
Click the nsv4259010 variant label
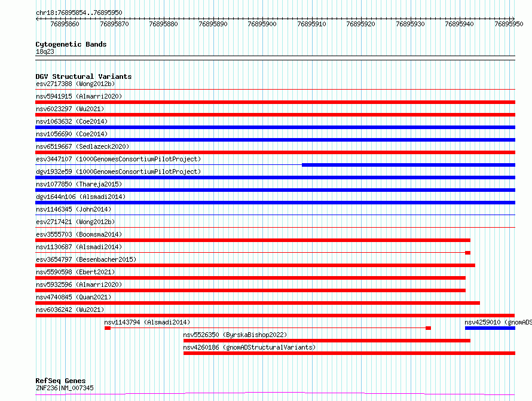pos(498,322)
